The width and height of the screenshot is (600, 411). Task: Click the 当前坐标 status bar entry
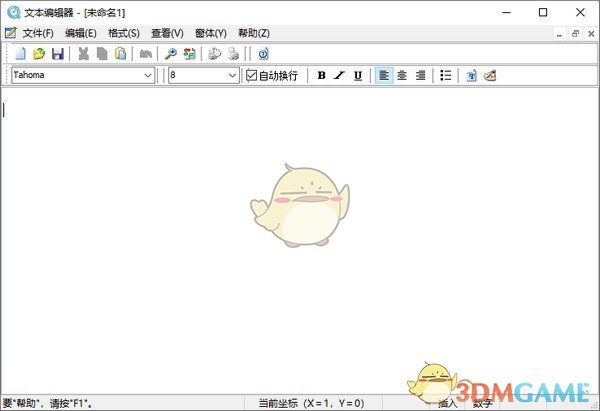[311, 403]
